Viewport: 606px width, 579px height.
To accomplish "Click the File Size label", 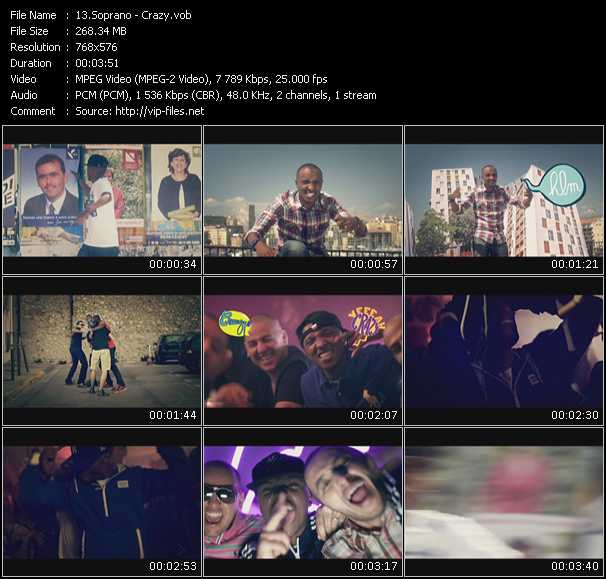I will point(29,31).
